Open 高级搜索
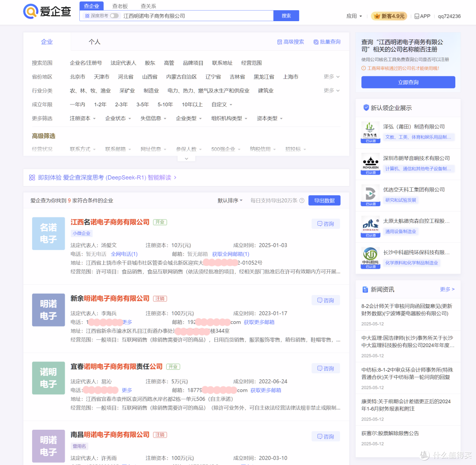 (290, 42)
